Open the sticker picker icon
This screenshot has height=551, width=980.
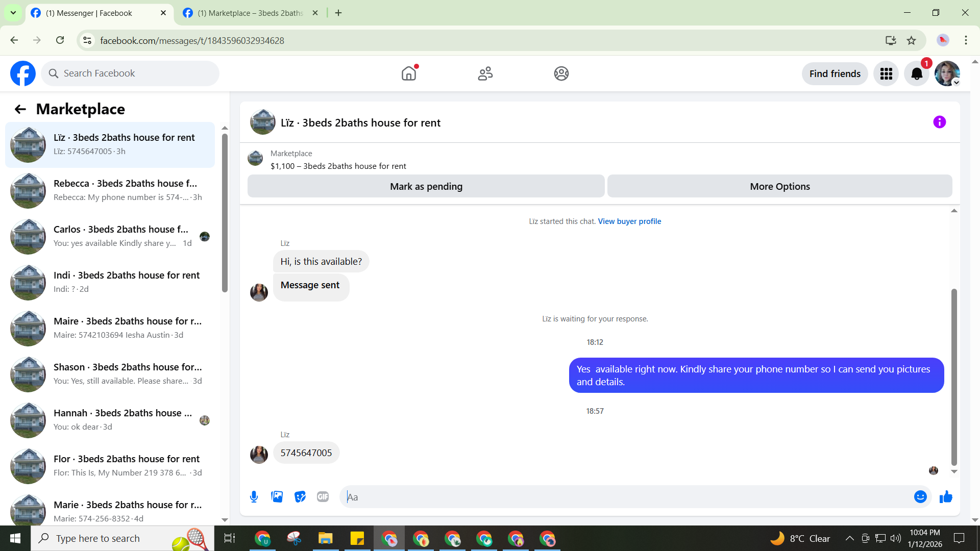pos(300,496)
